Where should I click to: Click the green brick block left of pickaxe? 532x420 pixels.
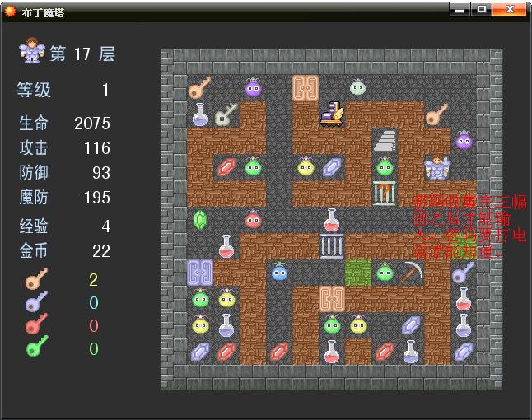coord(358,273)
